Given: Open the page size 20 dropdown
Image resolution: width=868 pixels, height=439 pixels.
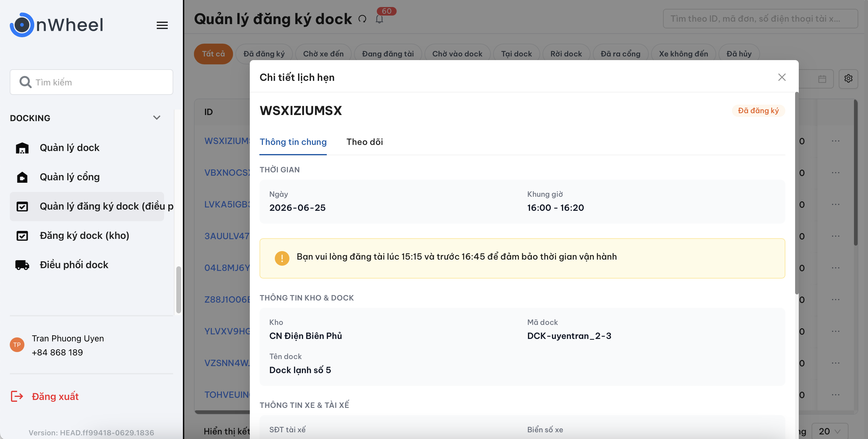Looking at the screenshot, I should click(829, 431).
